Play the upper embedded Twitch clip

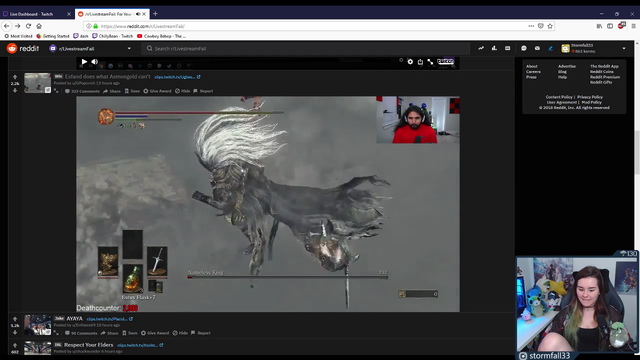coord(84,62)
